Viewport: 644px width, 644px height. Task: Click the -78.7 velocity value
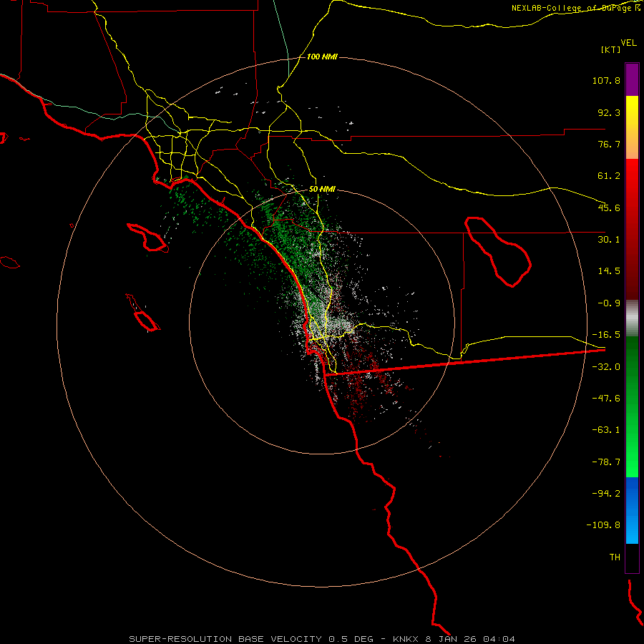606,462
